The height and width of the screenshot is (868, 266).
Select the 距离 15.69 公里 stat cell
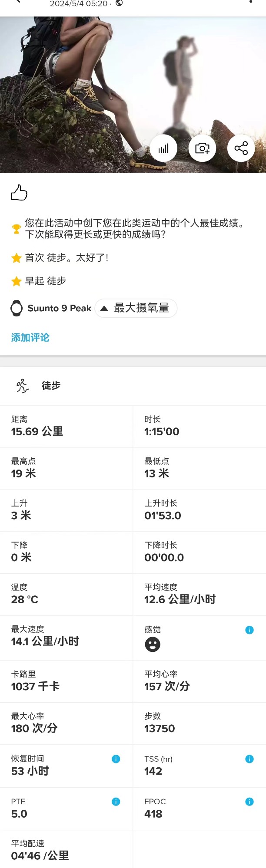[66, 426]
